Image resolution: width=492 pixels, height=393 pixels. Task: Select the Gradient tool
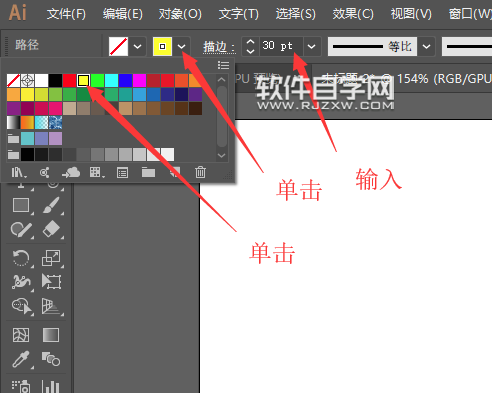point(51,335)
